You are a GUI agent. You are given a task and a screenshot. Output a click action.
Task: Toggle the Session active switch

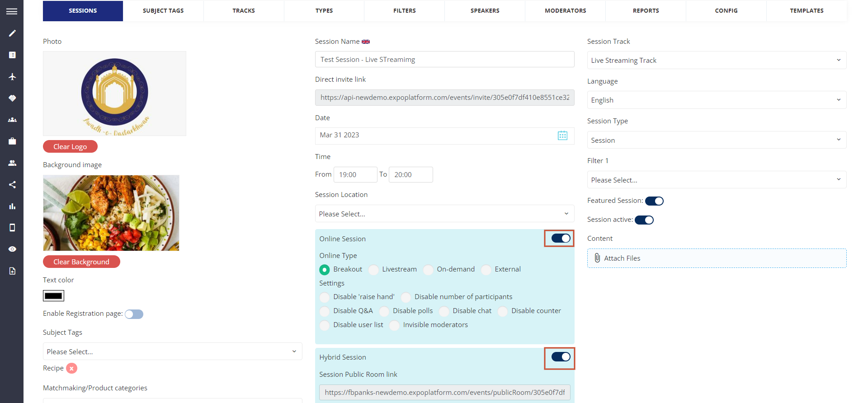[644, 220]
